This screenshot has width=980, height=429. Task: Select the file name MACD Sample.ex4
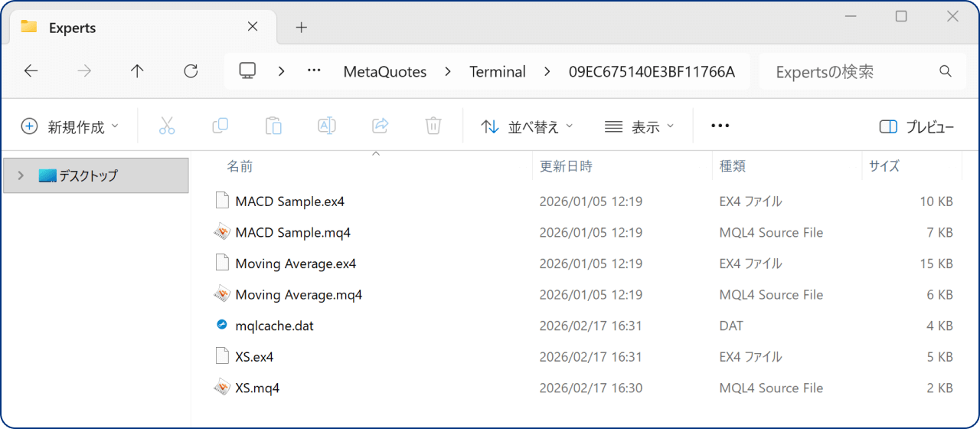pos(290,201)
